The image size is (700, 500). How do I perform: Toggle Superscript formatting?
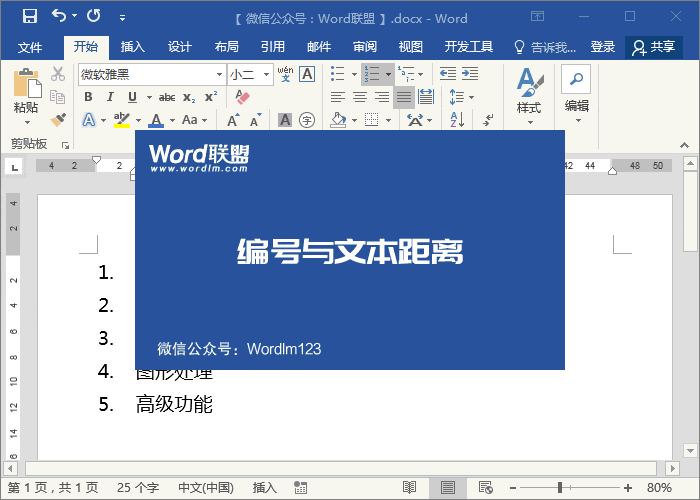(211, 97)
